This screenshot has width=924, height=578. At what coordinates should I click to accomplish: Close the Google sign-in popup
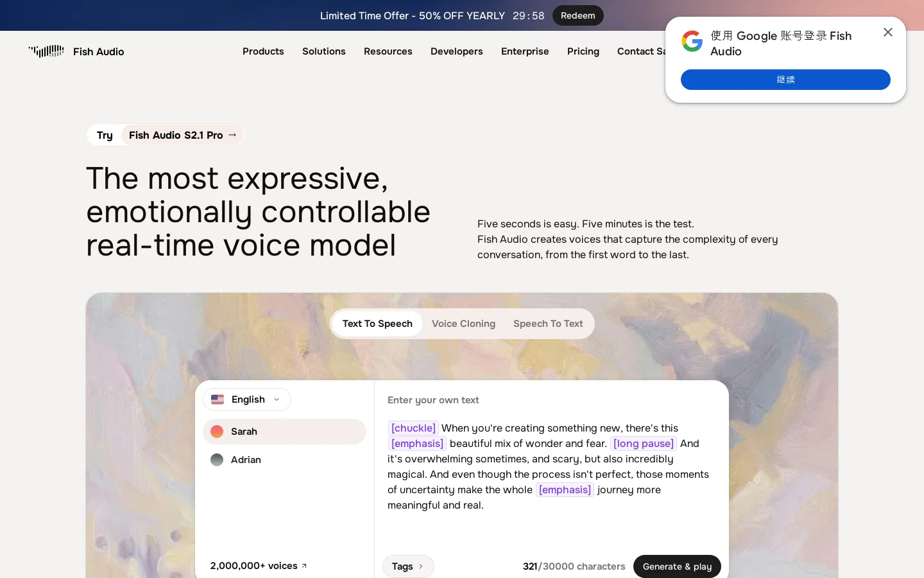[888, 32]
